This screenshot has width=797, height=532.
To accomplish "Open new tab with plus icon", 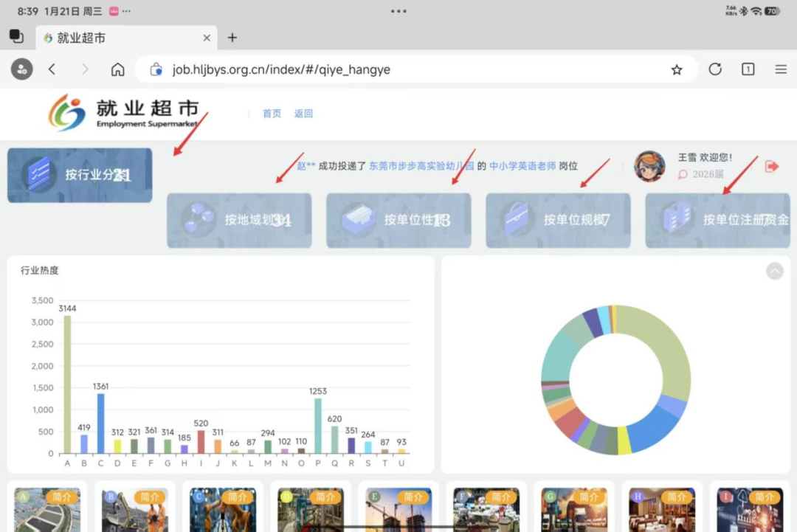I will click(x=232, y=38).
